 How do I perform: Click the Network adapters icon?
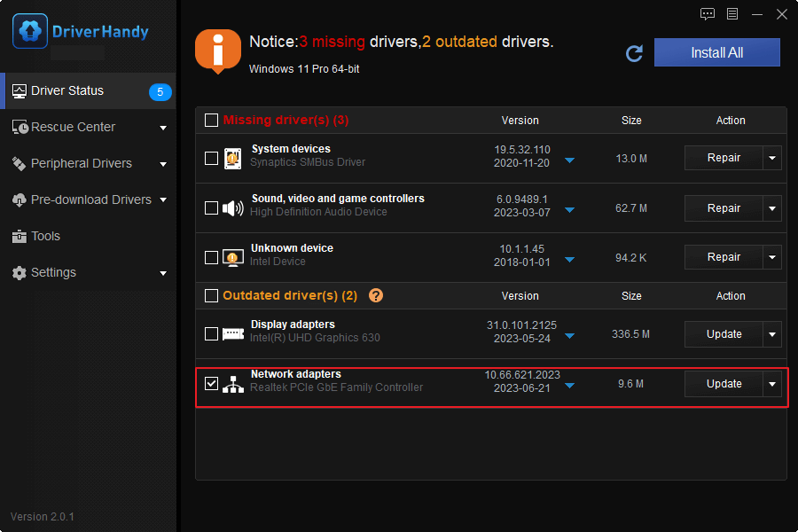233,384
